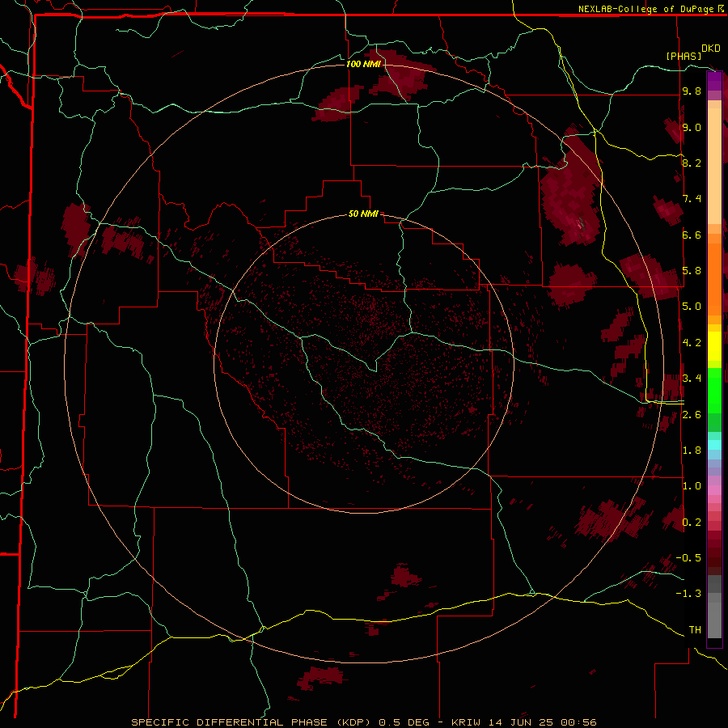
Task: Click the 4.2 value on the color scale
Action: click(x=692, y=343)
